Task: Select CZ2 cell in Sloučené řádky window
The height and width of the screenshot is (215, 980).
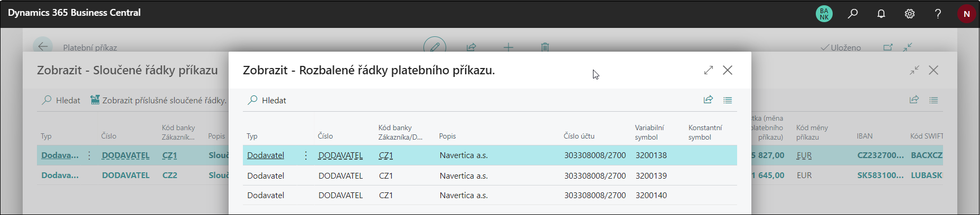Action: point(169,175)
